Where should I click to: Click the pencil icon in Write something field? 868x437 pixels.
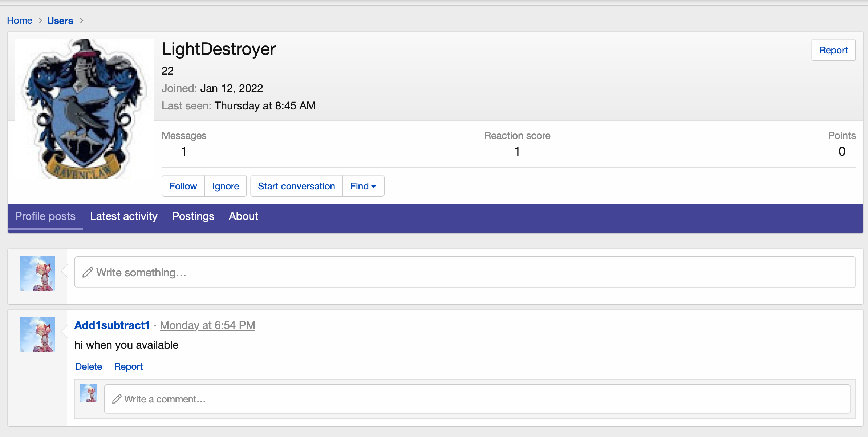coord(88,272)
